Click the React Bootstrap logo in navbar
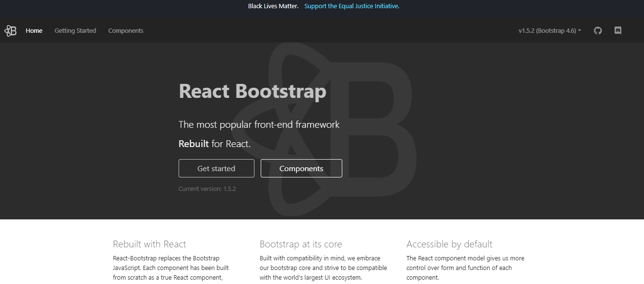Viewport: 644px width, 284px height. pos(11,31)
